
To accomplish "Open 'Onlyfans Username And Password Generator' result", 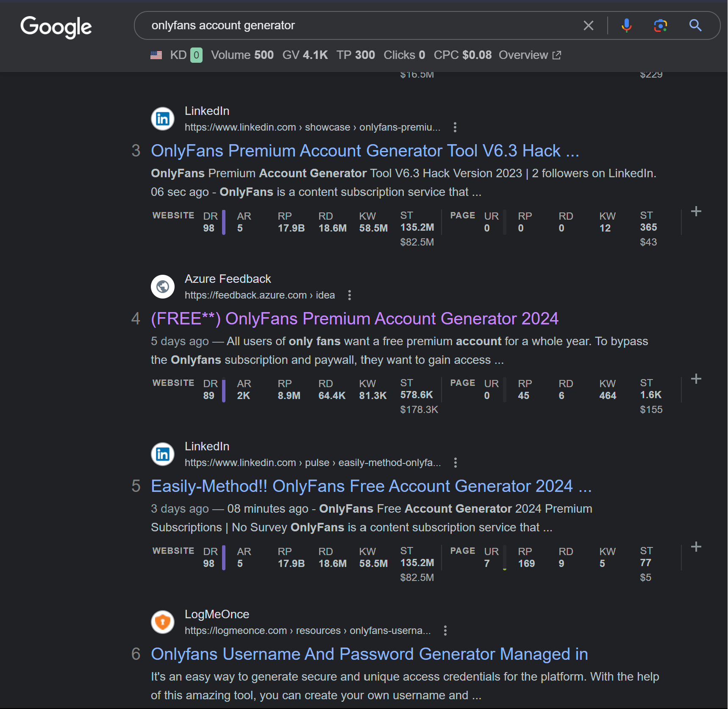I will coord(370,654).
